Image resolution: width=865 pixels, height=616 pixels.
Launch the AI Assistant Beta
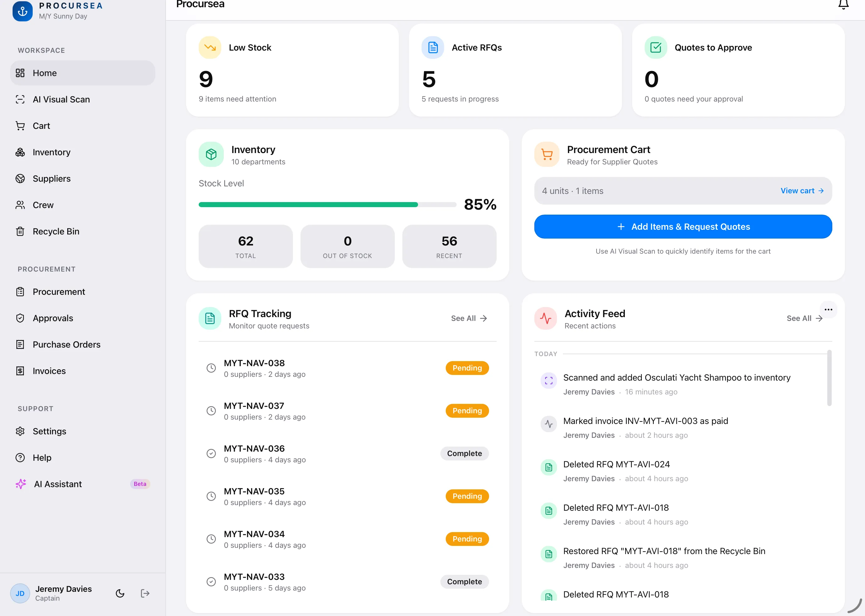tap(83, 484)
